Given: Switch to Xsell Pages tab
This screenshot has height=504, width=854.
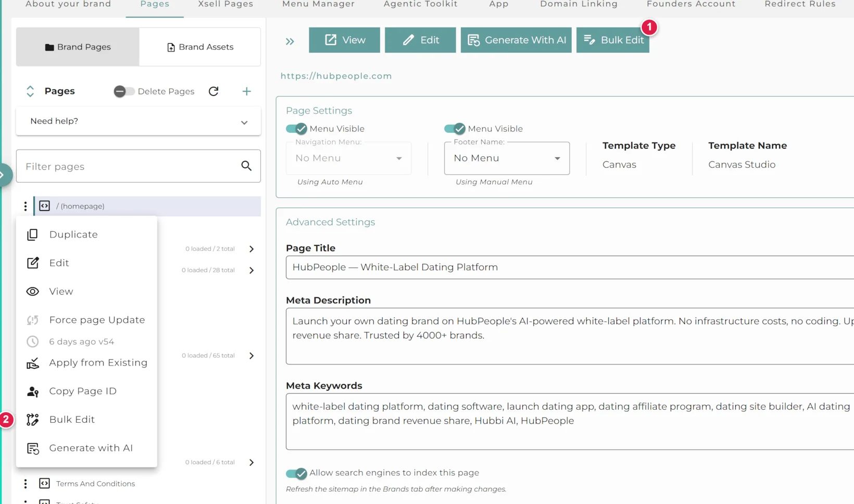Looking at the screenshot, I should point(225,4).
